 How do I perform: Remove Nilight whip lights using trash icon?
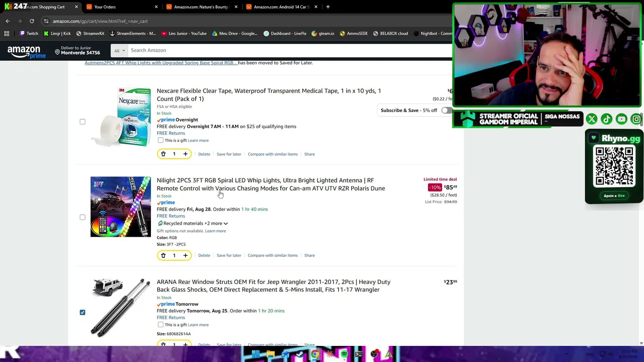pyautogui.click(x=163, y=255)
